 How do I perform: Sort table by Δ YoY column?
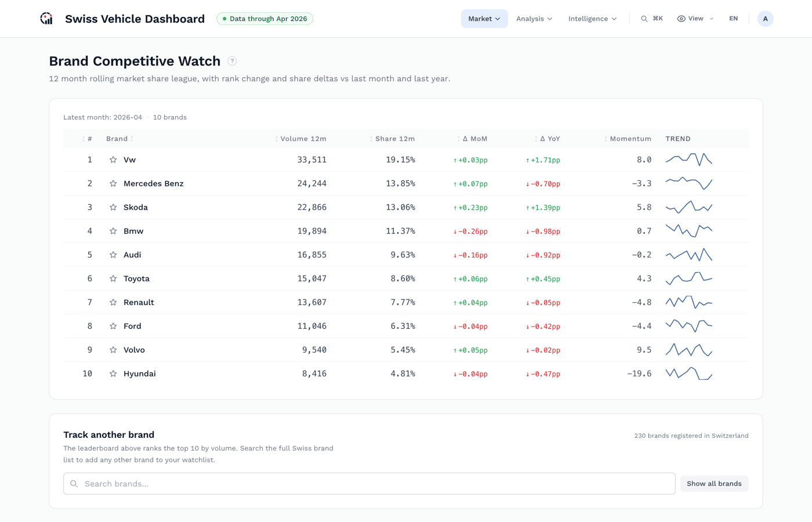547,139
